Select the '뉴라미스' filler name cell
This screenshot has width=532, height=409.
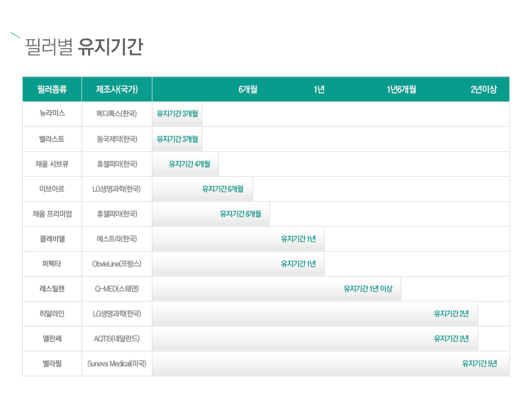pyautogui.click(x=52, y=114)
